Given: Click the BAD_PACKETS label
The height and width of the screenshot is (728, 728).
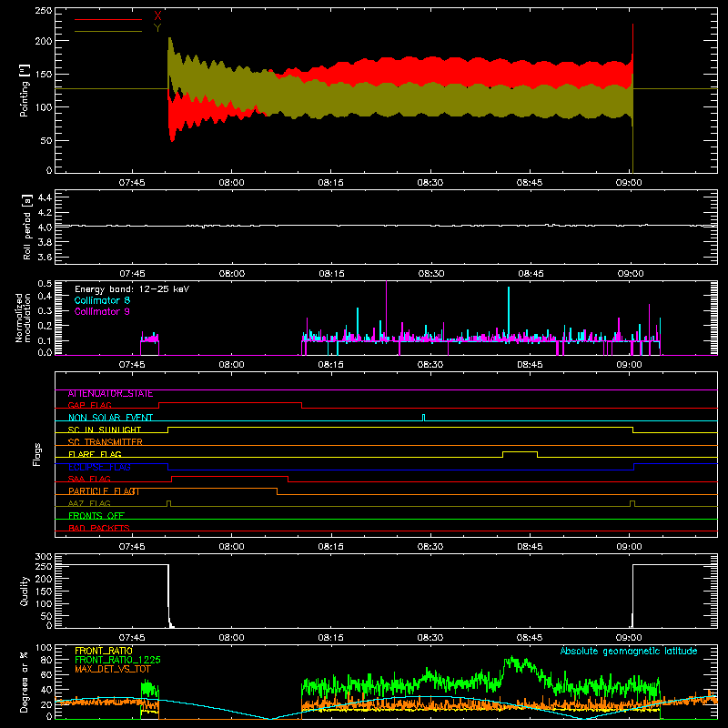Looking at the screenshot, I should click(99, 528).
